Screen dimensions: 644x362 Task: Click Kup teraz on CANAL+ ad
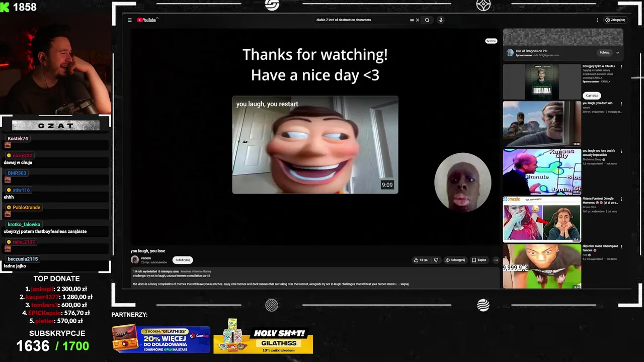(x=592, y=95)
